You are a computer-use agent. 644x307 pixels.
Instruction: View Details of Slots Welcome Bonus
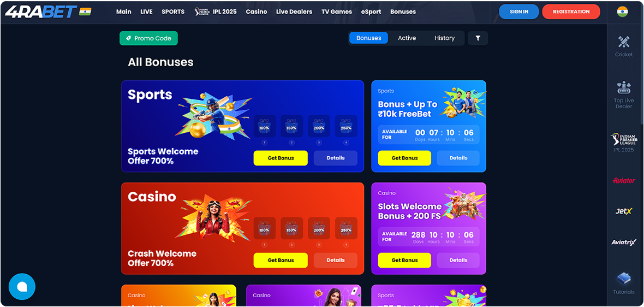point(458,260)
